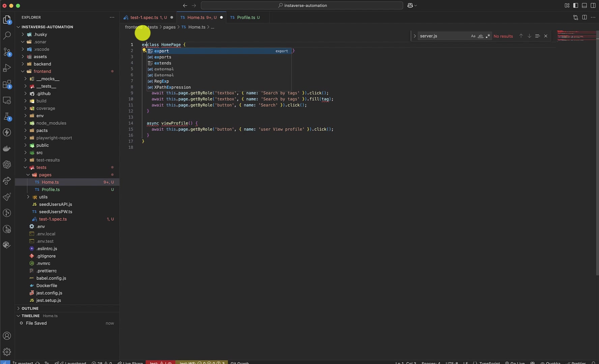599x364 pixels.
Task: Open the Run and Debug view
Action: point(7,68)
